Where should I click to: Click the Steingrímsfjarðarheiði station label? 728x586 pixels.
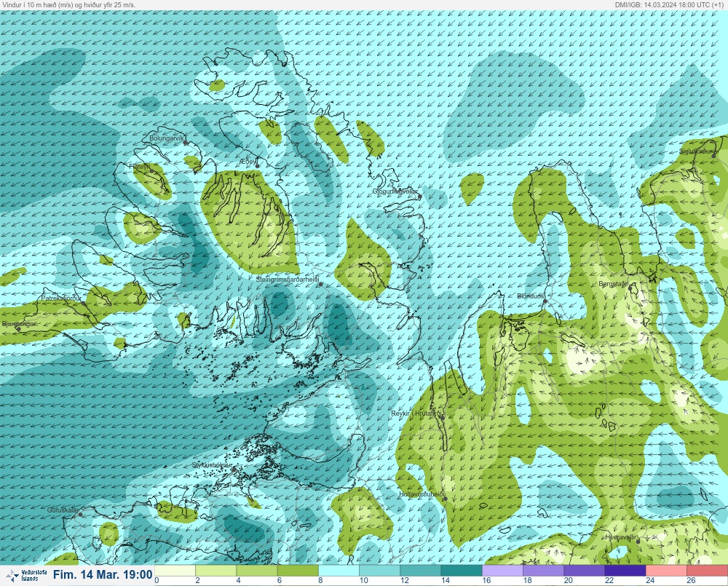click(x=288, y=280)
